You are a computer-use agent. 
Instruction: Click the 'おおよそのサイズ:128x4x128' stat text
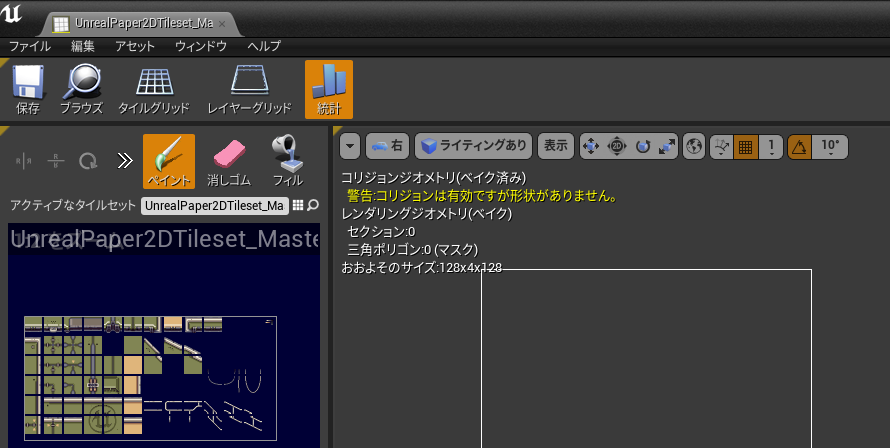click(421, 267)
